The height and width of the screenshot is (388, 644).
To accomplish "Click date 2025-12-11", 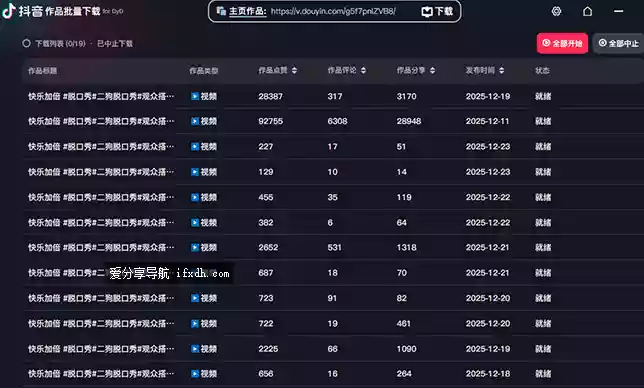I will (x=487, y=121).
